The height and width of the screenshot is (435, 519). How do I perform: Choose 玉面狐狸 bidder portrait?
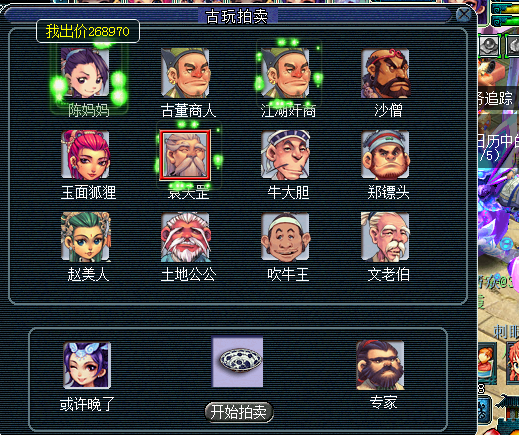(x=85, y=155)
